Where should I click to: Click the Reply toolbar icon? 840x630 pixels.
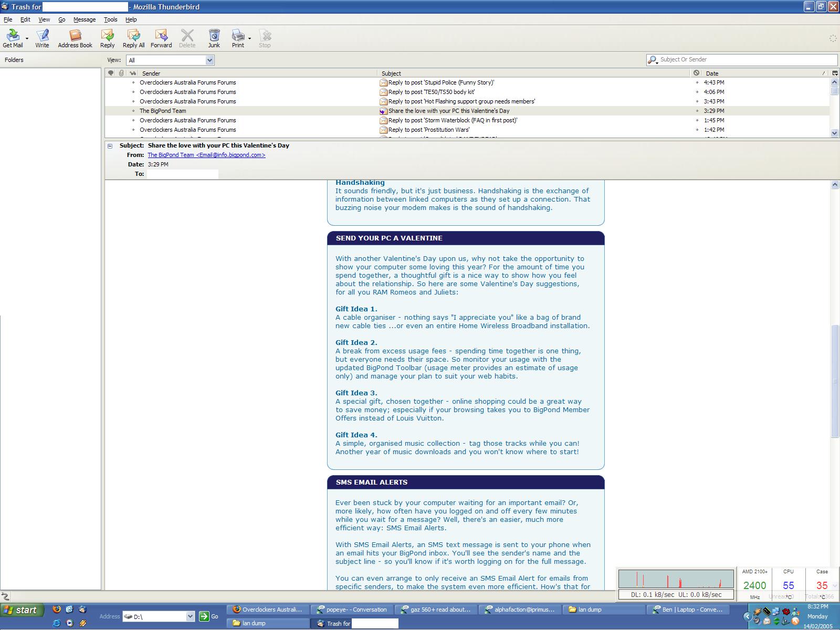coord(108,38)
